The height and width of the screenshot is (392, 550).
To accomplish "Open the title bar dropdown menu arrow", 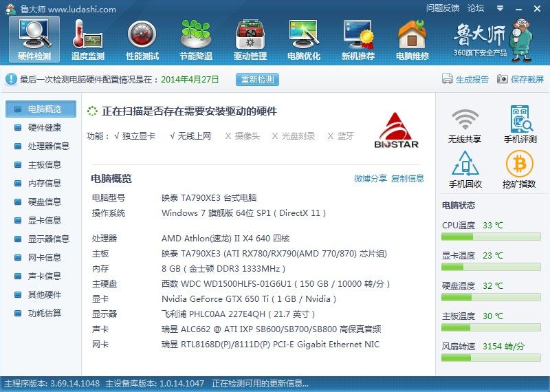I will [x=500, y=8].
